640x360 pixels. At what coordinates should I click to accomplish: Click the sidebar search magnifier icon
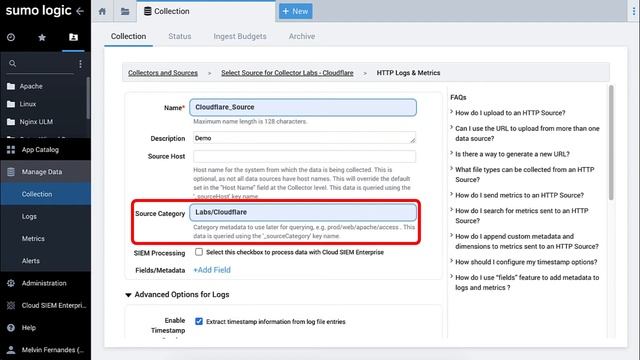coord(13,64)
